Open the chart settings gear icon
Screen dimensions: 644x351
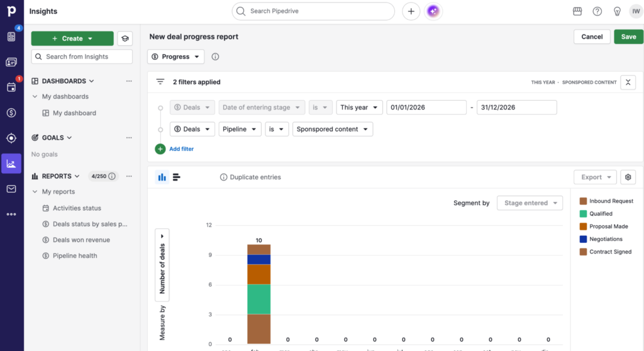coord(628,177)
